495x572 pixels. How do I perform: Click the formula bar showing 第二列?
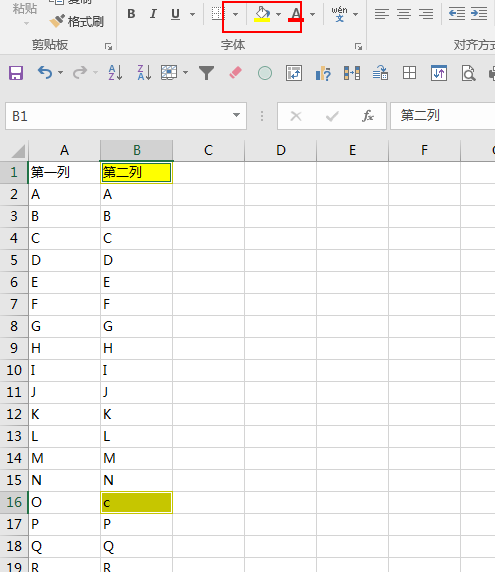pyautogui.click(x=442, y=116)
